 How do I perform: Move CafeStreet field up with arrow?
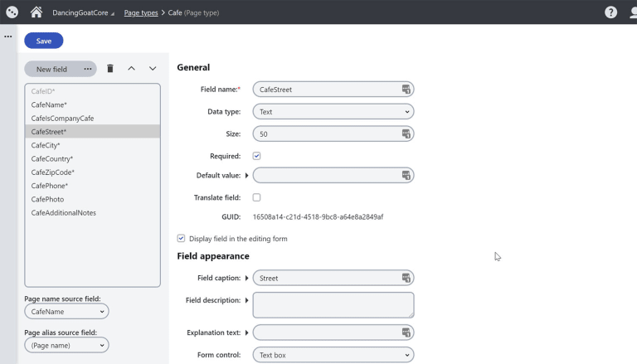coord(131,69)
